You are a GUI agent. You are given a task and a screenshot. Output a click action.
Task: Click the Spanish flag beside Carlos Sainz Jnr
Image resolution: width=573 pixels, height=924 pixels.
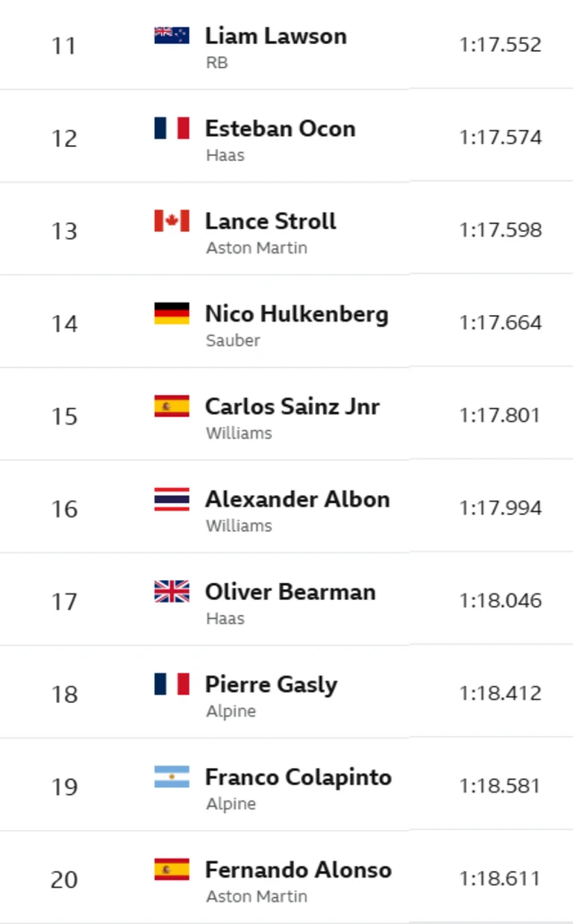tap(171, 406)
